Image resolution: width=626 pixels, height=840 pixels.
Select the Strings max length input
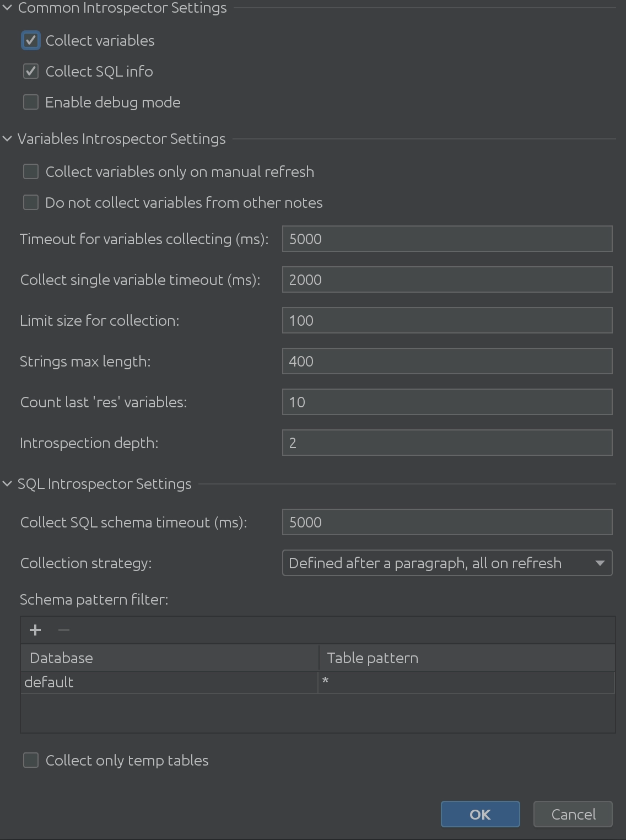[447, 362]
